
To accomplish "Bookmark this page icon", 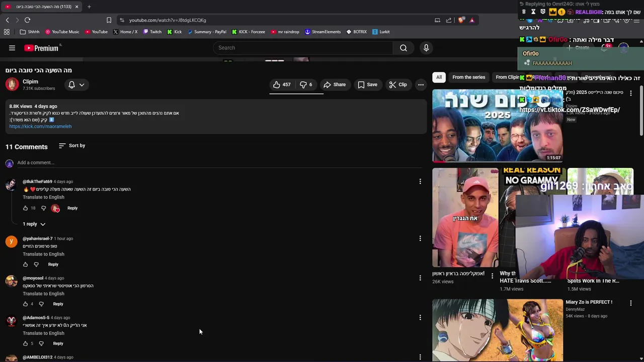I will pos(109,20).
